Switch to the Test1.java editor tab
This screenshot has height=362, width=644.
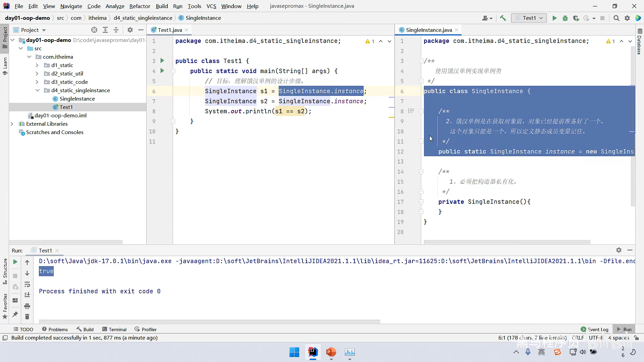170,30
